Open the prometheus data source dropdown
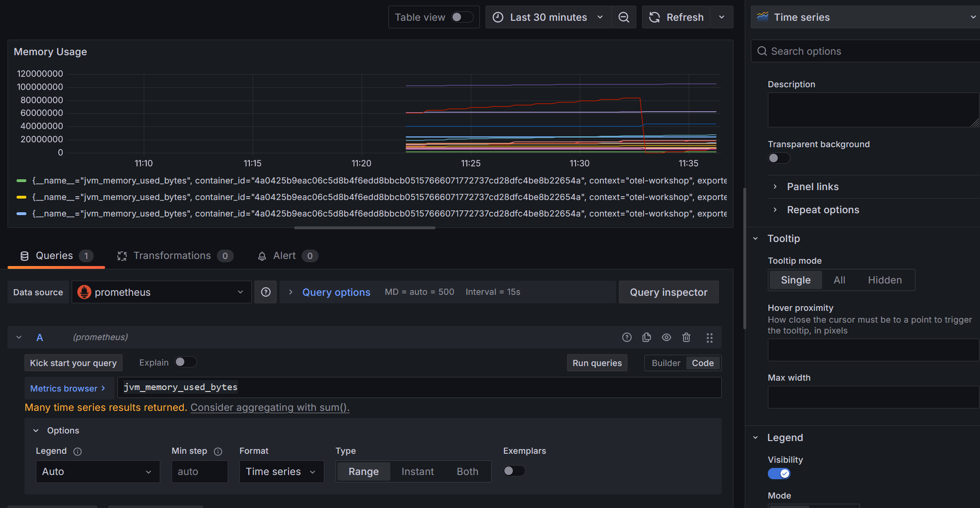Viewport: 980px width, 508px height. pyautogui.click(x=161, y=292)
